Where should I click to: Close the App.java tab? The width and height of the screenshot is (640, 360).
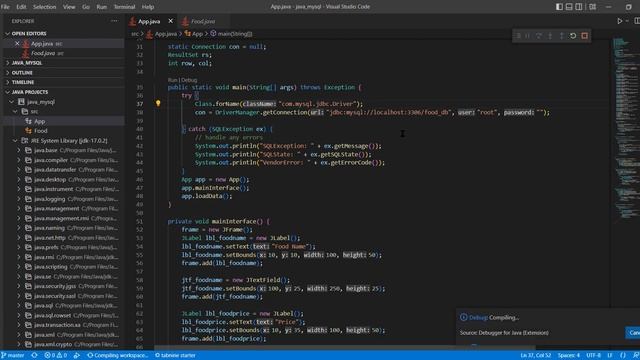tap(171, 21)
